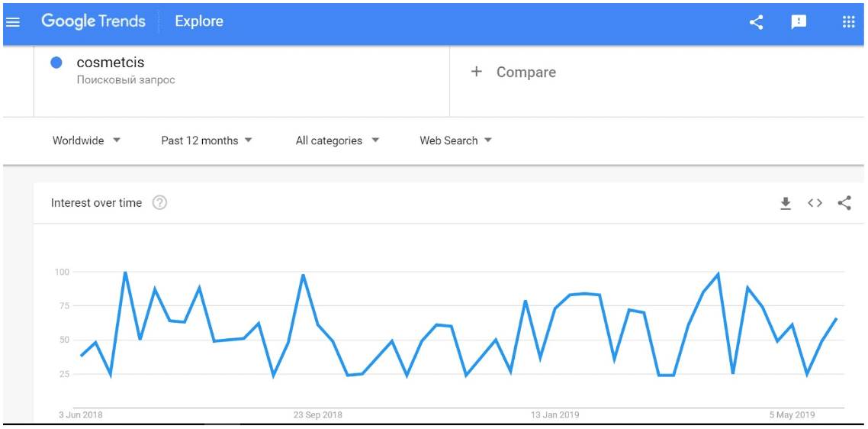This screenshot has height=429, width=868.
Task: Open the Google apps grid
Action: coord(848,22)
